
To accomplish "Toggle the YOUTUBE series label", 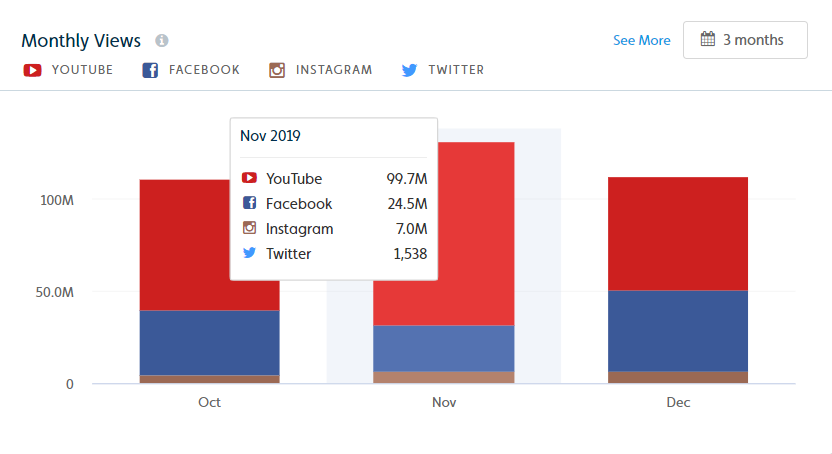I will coord(82,70).
